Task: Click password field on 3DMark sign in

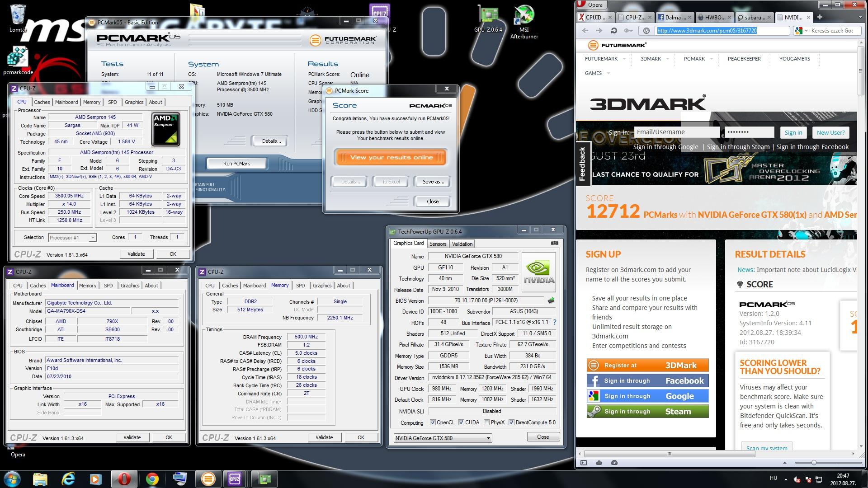Action: (x=750, y=132)
